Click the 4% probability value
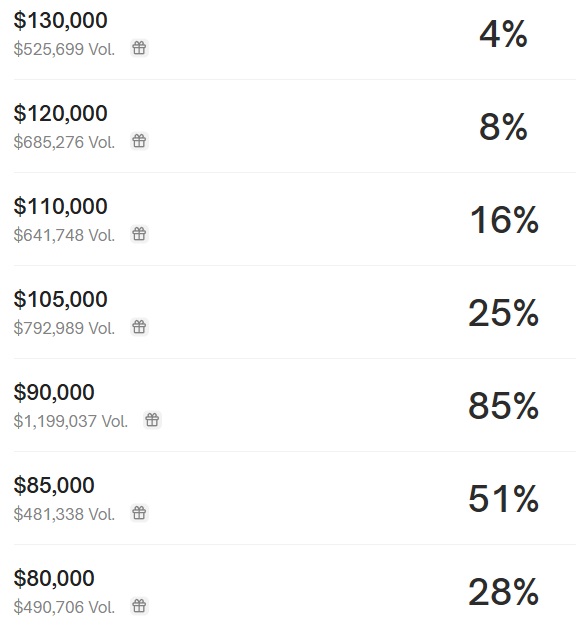The image size is (576, 636). tap(503, 34)
